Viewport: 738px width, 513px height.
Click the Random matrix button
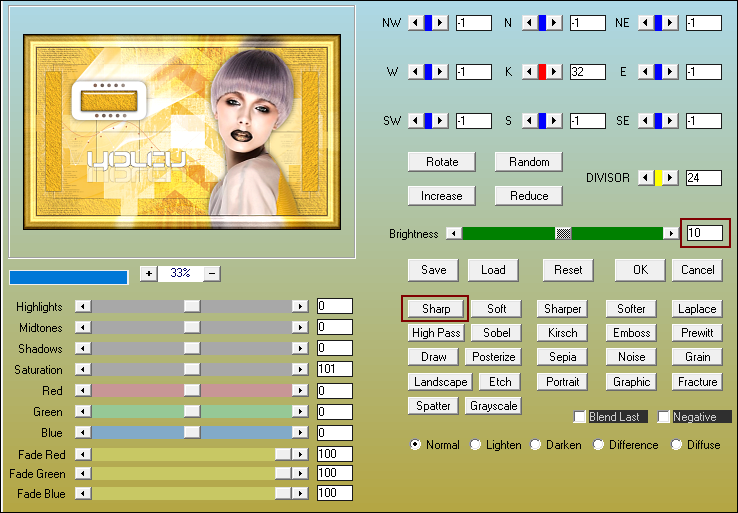[529, 162]
